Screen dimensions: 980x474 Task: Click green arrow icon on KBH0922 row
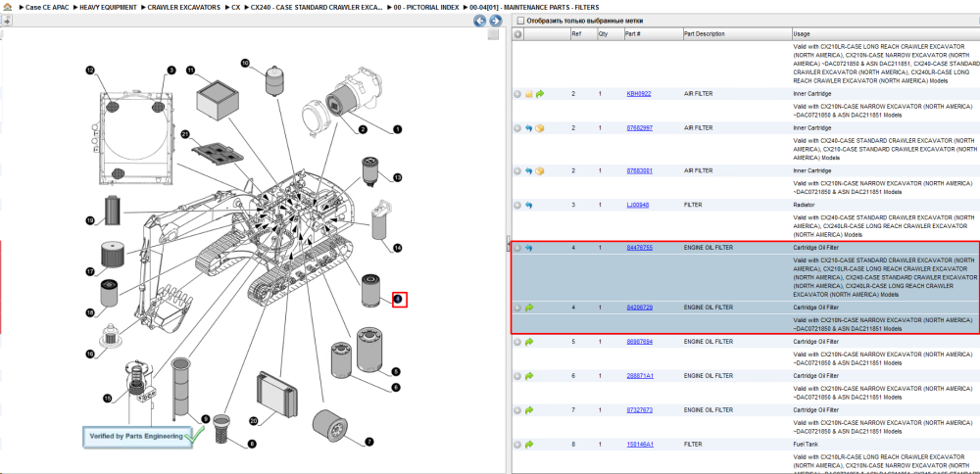(540, 94)
